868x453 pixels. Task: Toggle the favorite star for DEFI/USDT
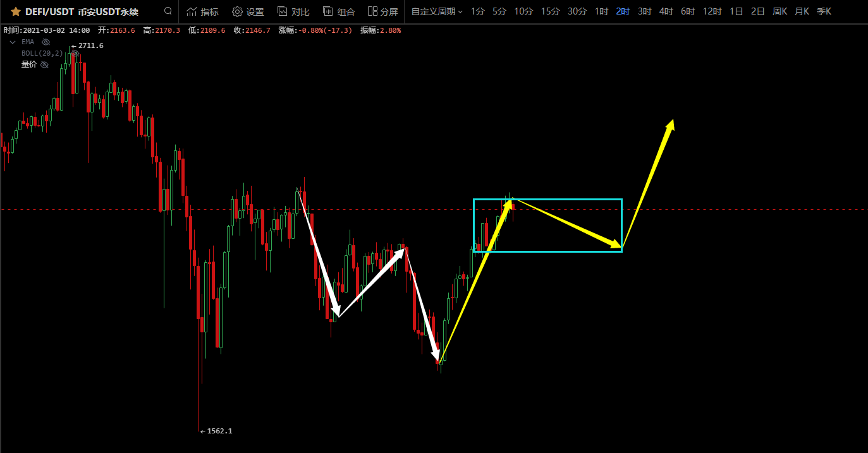click(x=16, y=11)
